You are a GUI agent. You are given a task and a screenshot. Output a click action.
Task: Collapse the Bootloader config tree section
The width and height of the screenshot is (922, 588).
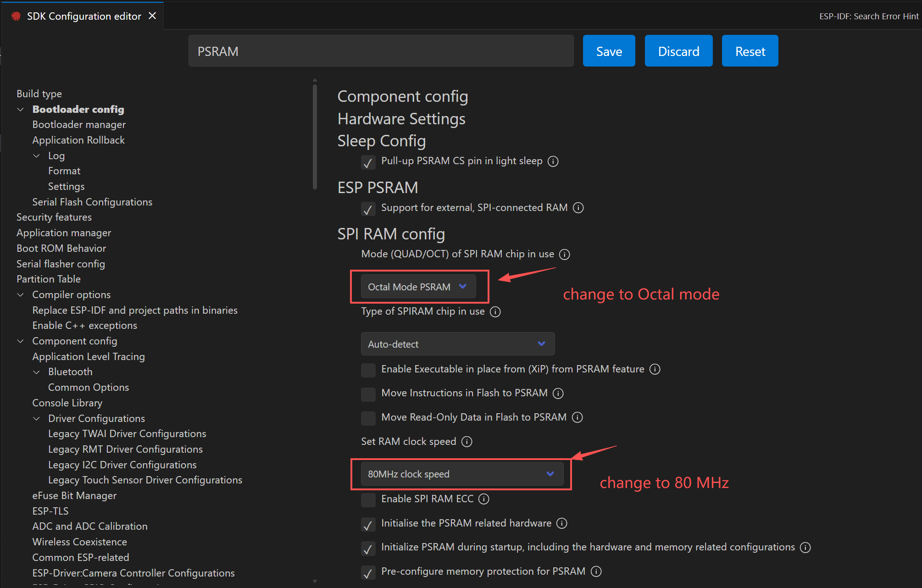[21, 110]
